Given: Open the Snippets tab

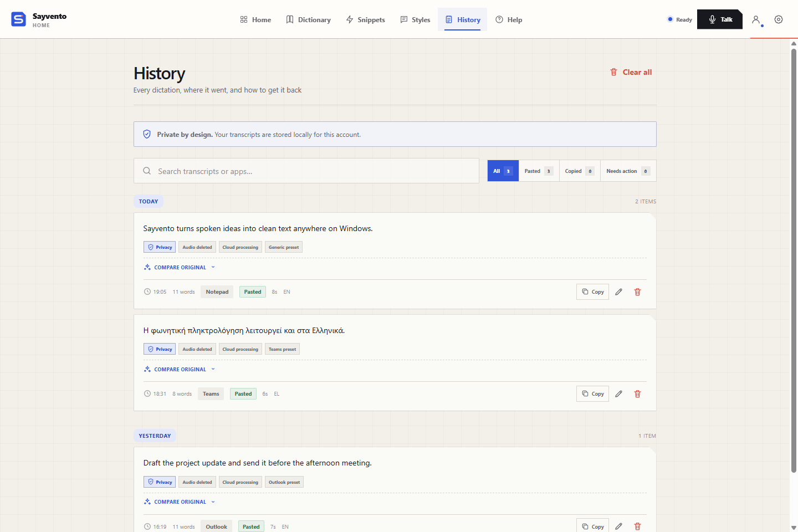Looking at the screenshot, I should [365, 19].
